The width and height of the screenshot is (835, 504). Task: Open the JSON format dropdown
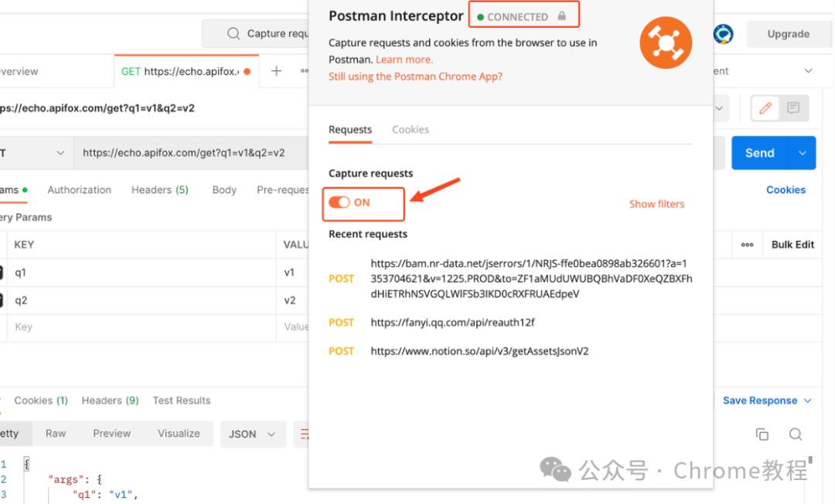(252, 434)
